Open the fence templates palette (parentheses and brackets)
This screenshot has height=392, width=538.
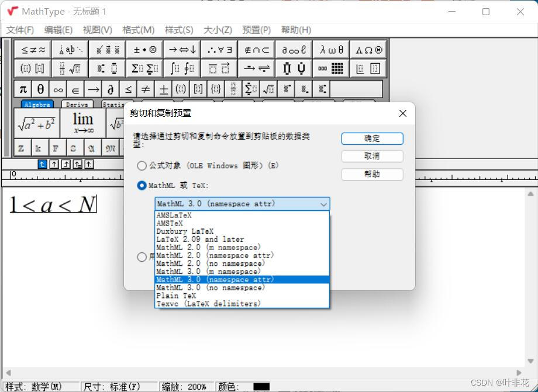pos(33,68)
